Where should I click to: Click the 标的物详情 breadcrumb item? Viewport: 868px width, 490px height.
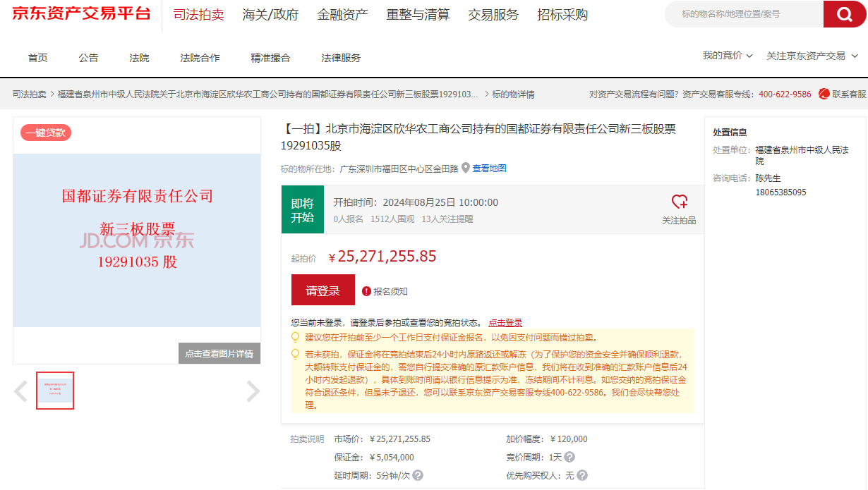point(513,94)
